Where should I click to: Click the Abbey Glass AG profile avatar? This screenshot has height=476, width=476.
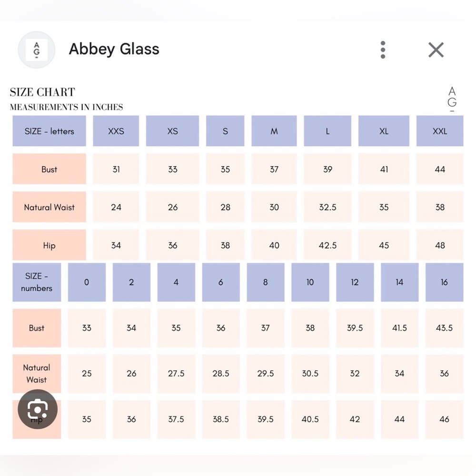pos(37,50)
